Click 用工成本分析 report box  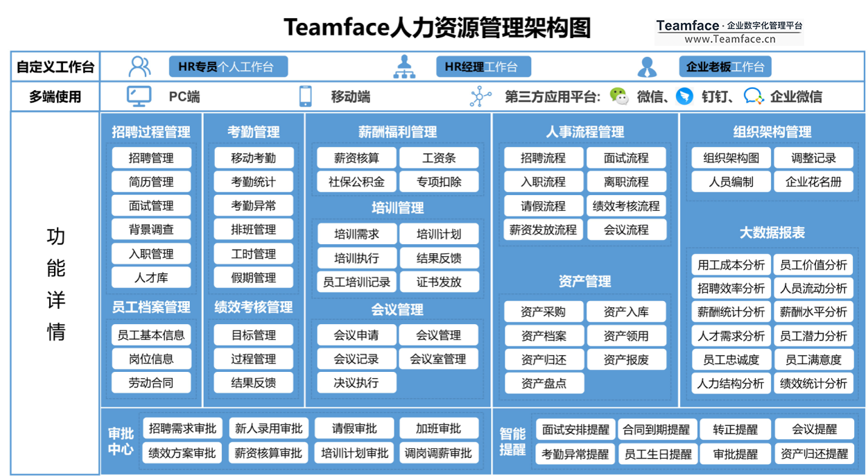[731, 264]
